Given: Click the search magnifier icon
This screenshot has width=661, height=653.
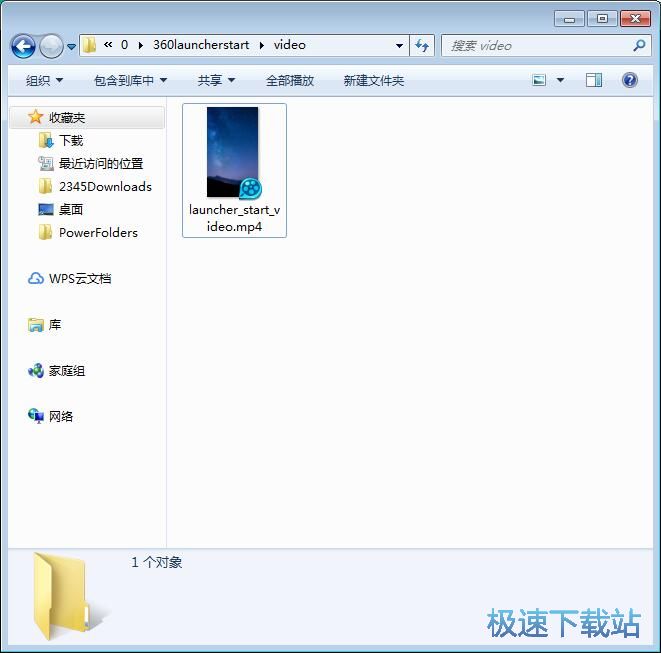Looking at the screenshot, I should tap(640, 45).
